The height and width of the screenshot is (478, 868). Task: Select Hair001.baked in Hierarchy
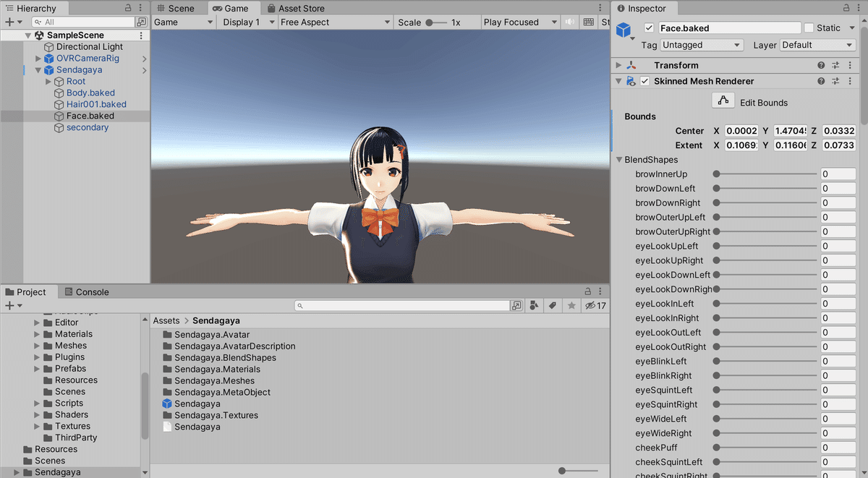click(96, 105)
